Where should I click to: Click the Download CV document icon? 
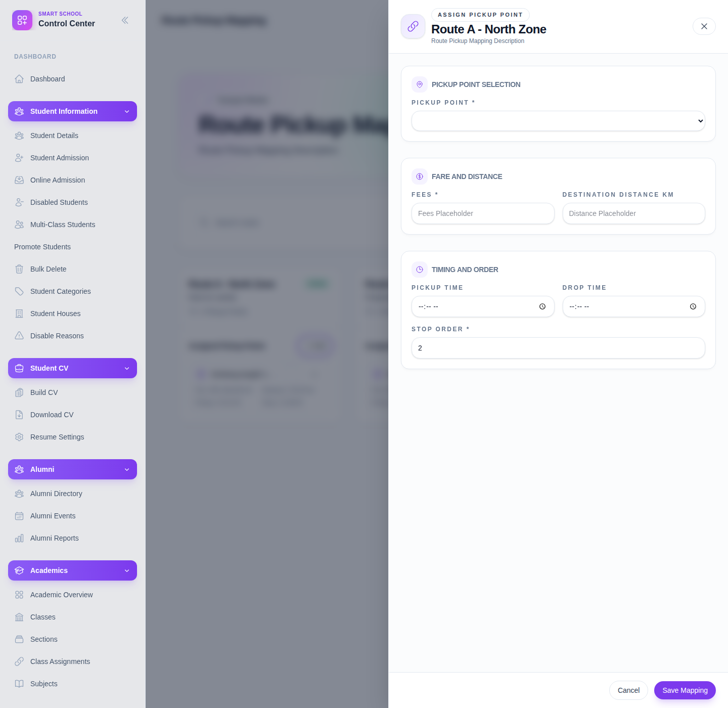point(19,415)
